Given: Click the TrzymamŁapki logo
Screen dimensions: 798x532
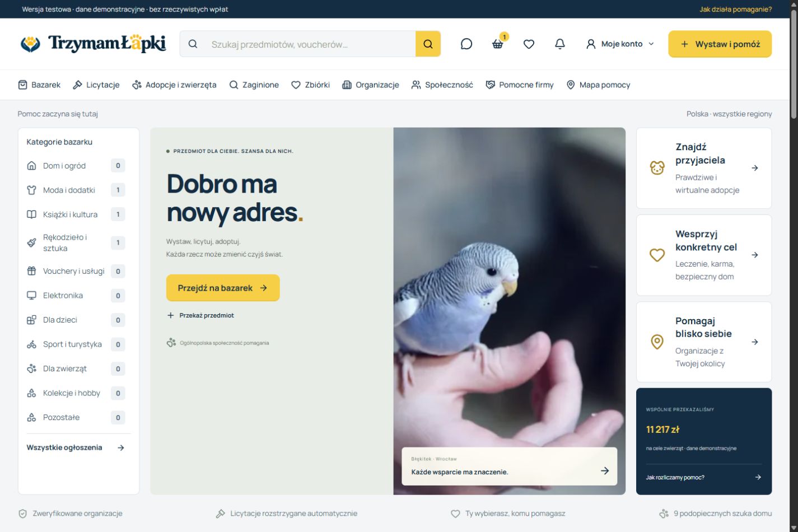Looking at the screenshot, I should [93, 44].
